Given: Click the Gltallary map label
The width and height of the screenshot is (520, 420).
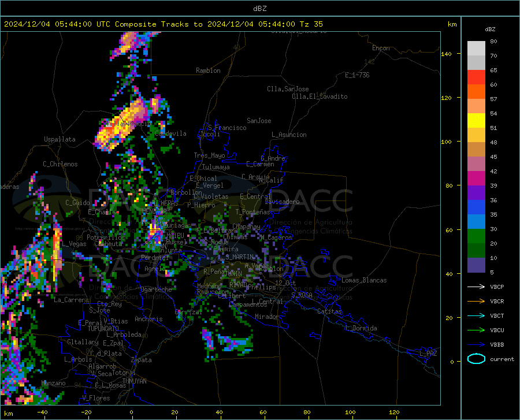Looking at the screenshot, I should (x=83, y=342).
